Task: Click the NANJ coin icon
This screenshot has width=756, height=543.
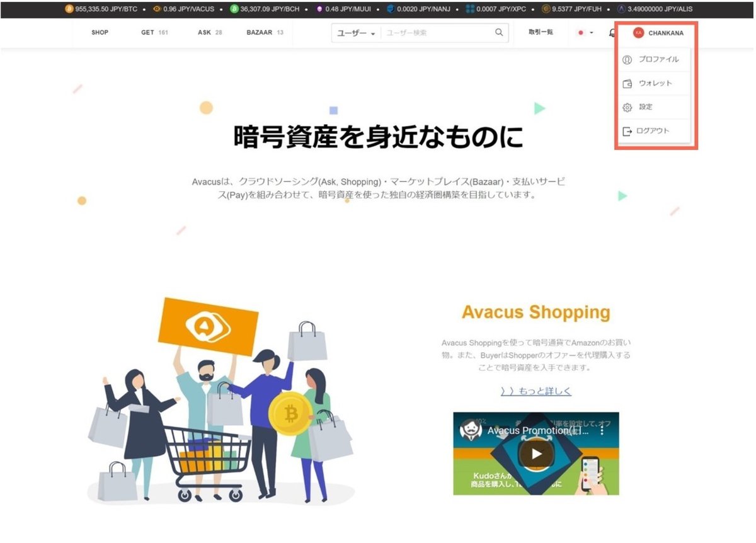Action: tap(391, 9)
